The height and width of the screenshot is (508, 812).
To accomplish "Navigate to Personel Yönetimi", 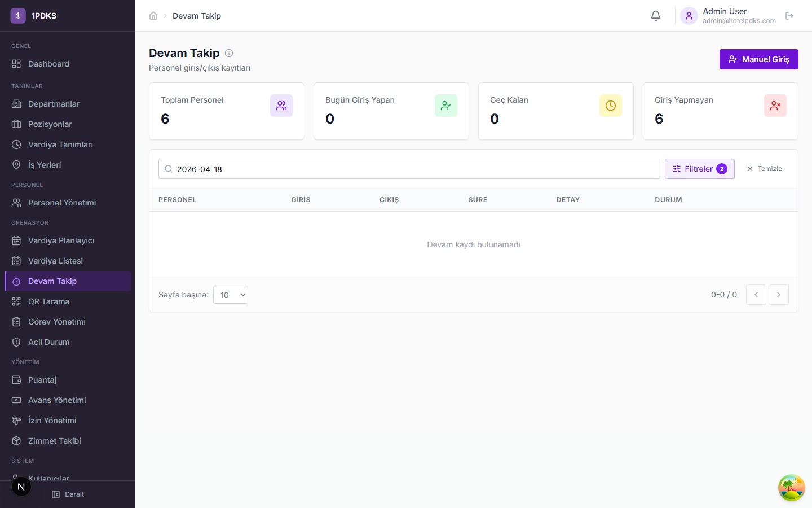I will 62,203.
